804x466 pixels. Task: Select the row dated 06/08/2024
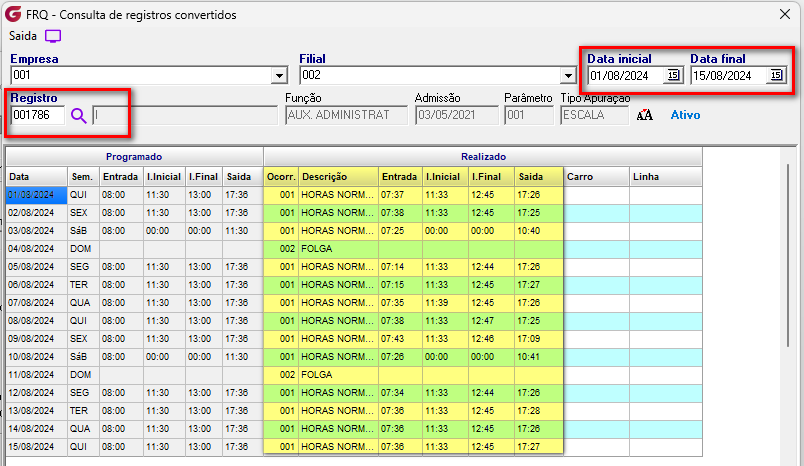click(x=354, y=285)
